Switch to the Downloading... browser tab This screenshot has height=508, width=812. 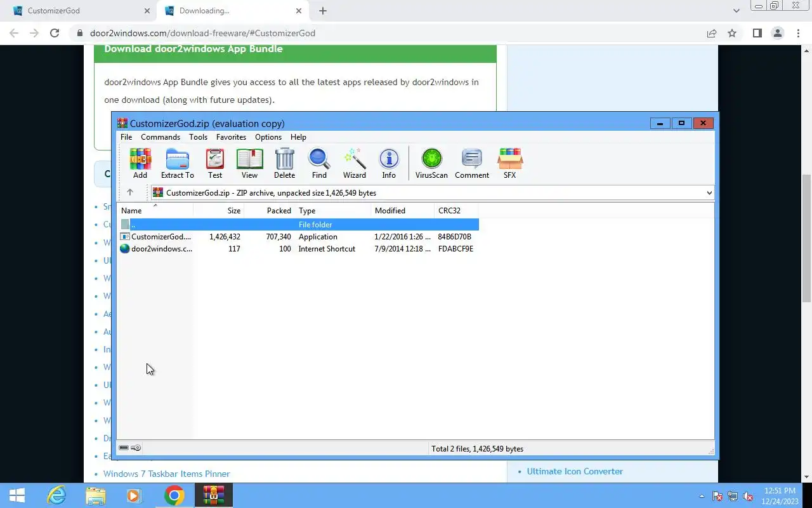pos(232,11)
